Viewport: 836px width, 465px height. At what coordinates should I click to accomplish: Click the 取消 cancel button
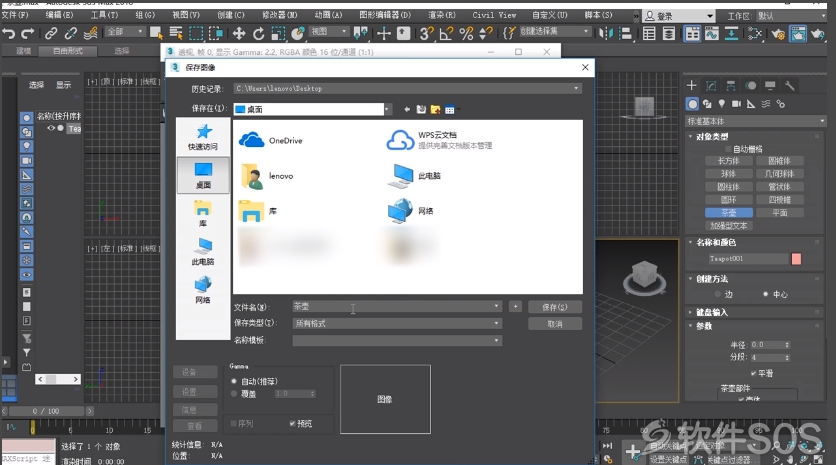[554, 324]
